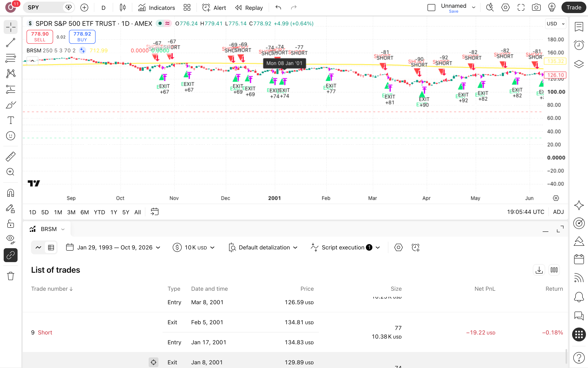Click the red 126.10 price label
The height and width of the screenshot is (368, 588).
coord(555,75)
